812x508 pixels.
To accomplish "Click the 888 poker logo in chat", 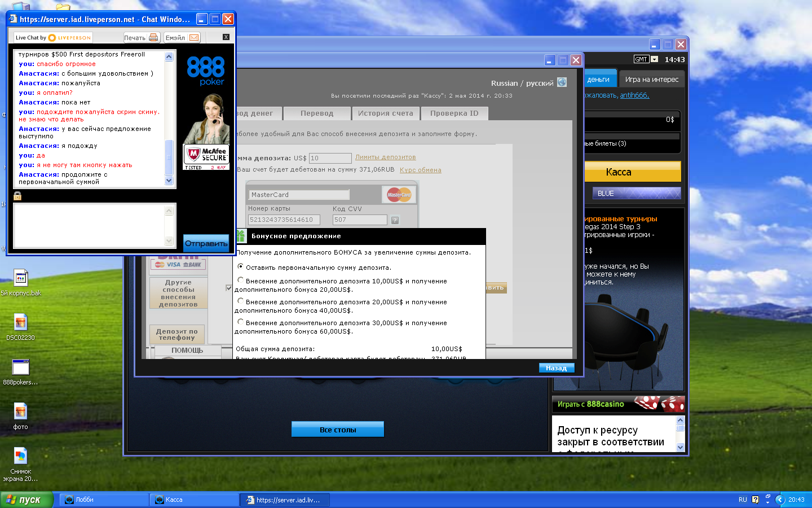I will (206, 71).
